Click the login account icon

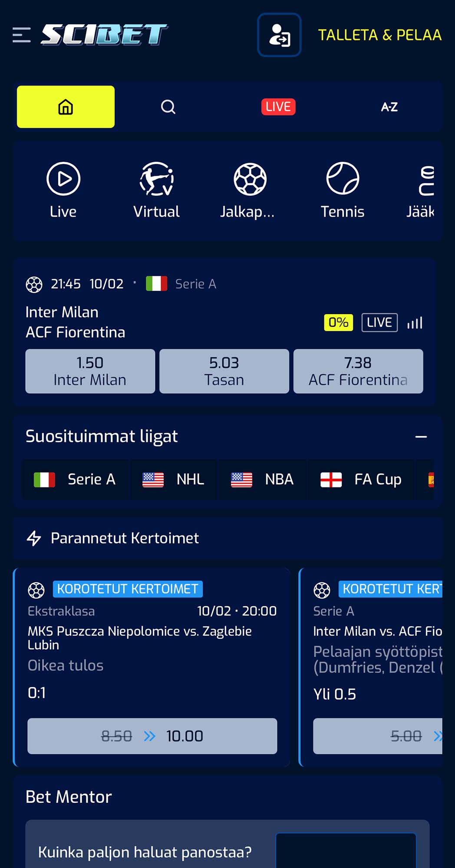tap(279, 35)
